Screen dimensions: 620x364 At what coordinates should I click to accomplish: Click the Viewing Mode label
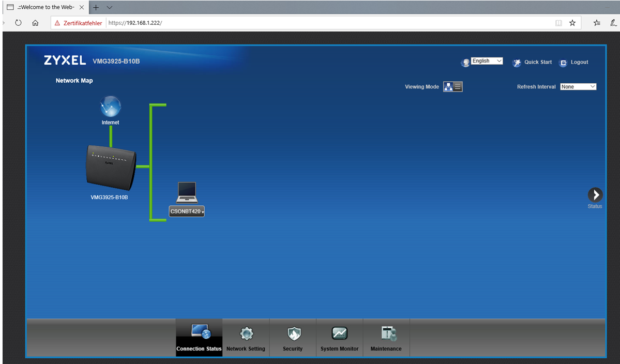422,86
